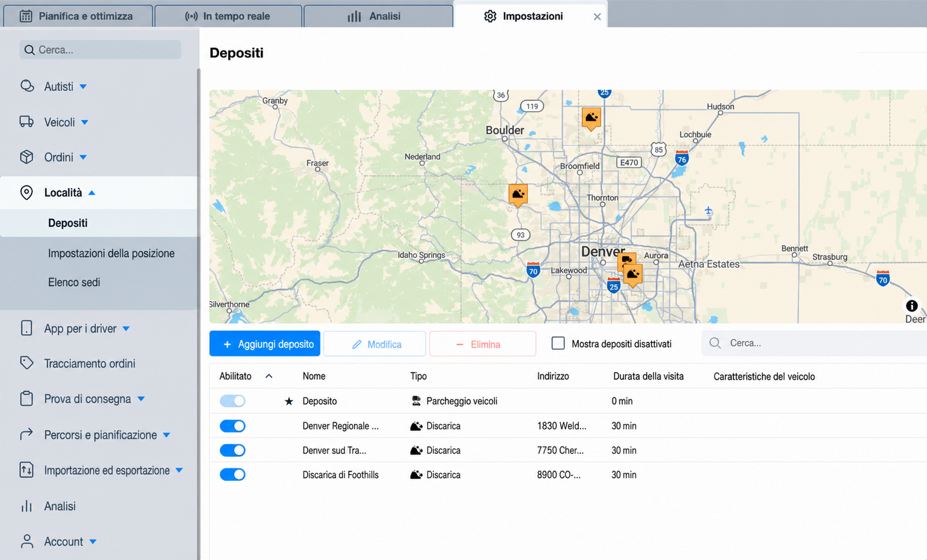The height and width of the screenshot is (560, 927).
Task: Click the Durata della visita header
Action: 648,376
